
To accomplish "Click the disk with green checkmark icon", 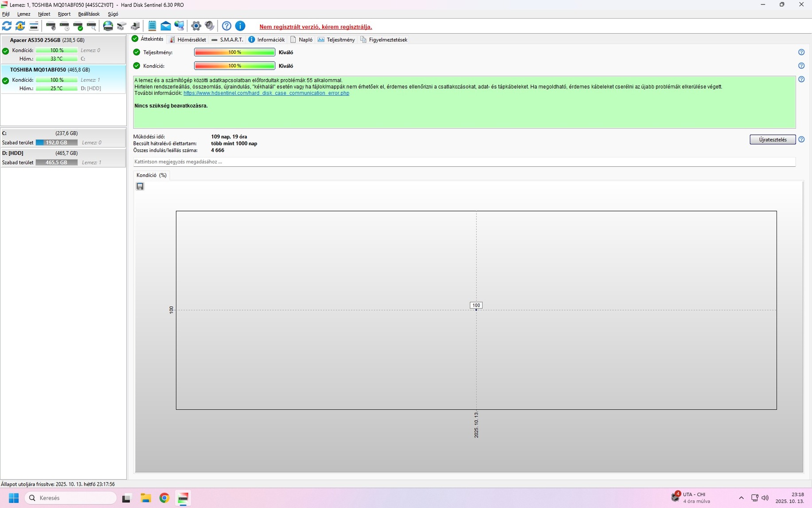I will point(78,26).
